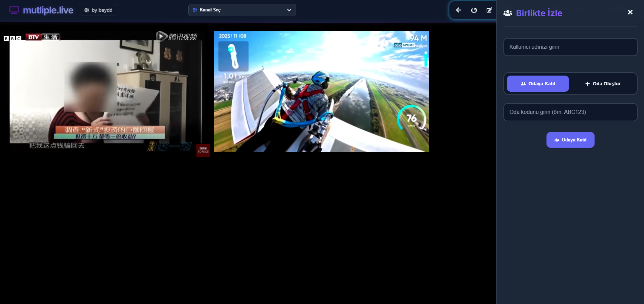This screenshot has width=644, height=304.
Task: Click the people icon beside Birlikte İzle
Action: point(507,13)
